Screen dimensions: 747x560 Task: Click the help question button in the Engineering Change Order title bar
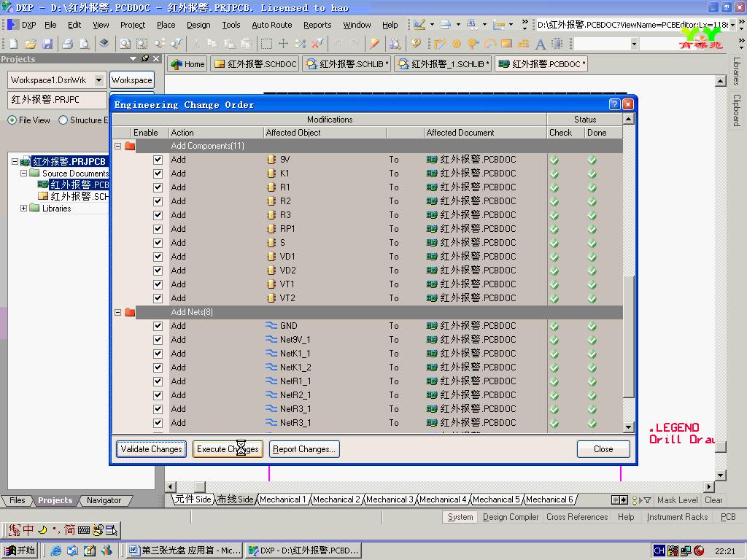coord(614,104)
